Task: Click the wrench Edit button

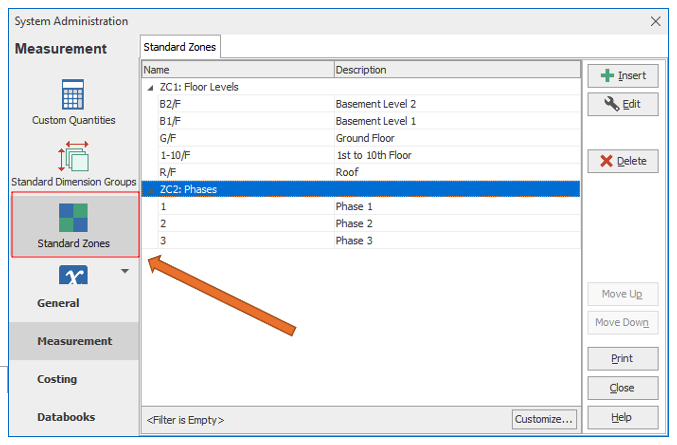Action: tap(623, 104)
